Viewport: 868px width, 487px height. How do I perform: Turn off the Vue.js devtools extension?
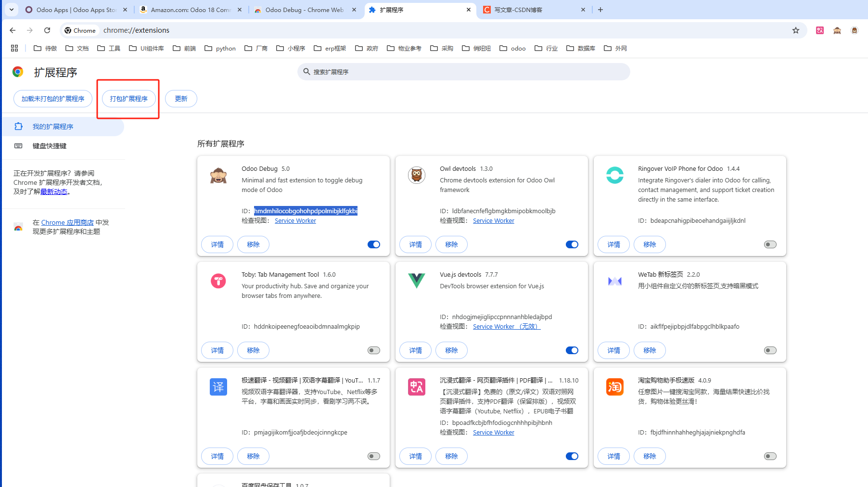[572, 350]
